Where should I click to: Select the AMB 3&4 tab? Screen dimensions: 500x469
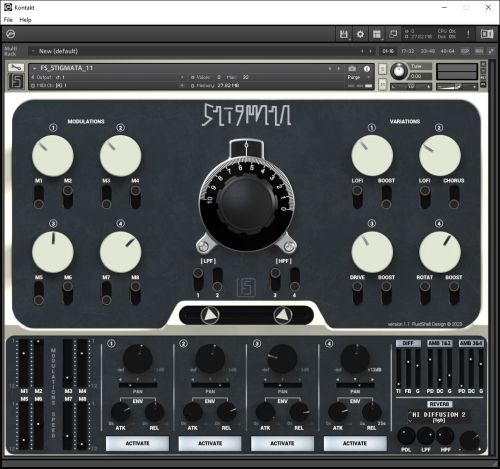(x=471, y=343)
